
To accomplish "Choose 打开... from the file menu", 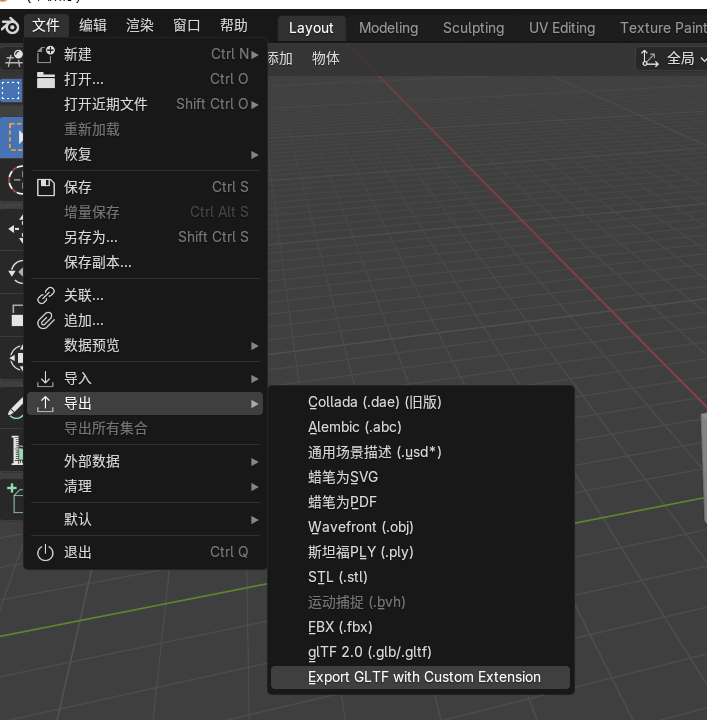I will pyautogui.click(x=145, y=79).
